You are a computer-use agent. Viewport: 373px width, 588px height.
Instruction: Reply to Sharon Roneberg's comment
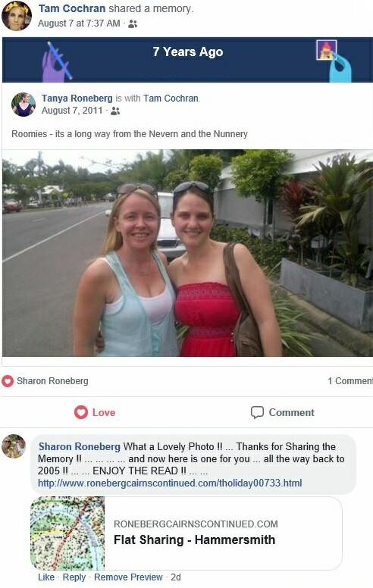74,577
